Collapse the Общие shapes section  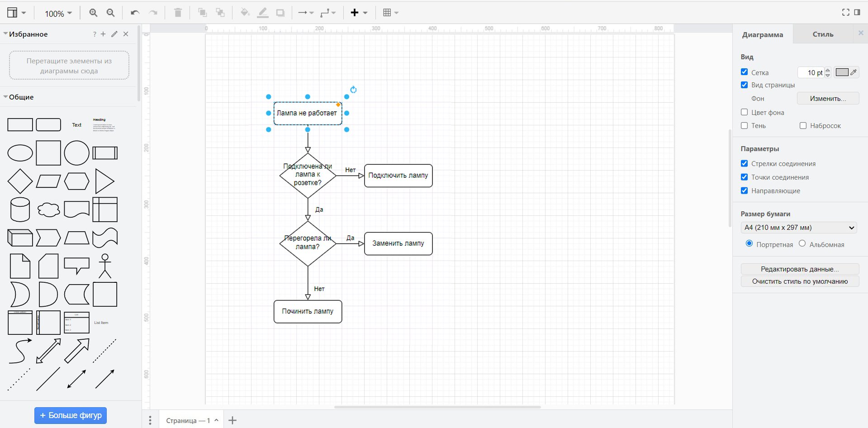coord(6,97)
